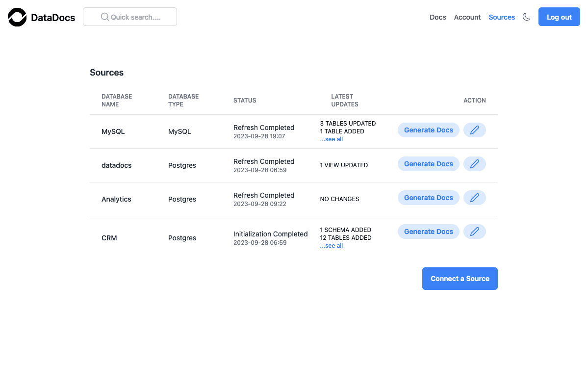The image size is (588, 387).
Task: Generate Docs for the Analytics database
Action: 428,197
